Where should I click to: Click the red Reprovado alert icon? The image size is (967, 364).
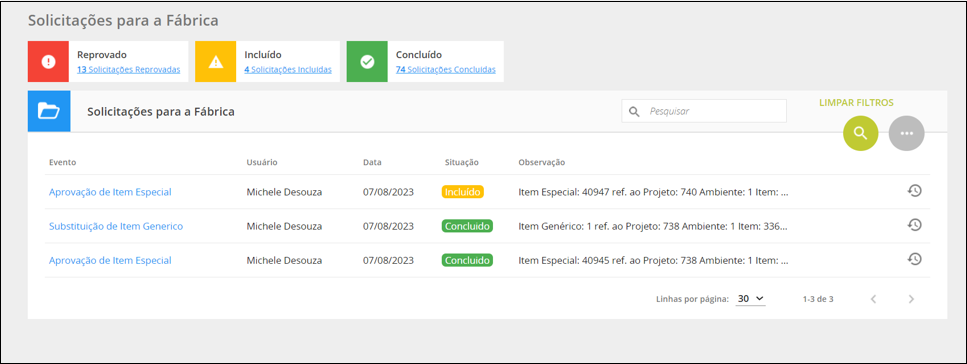coord(48,62)
